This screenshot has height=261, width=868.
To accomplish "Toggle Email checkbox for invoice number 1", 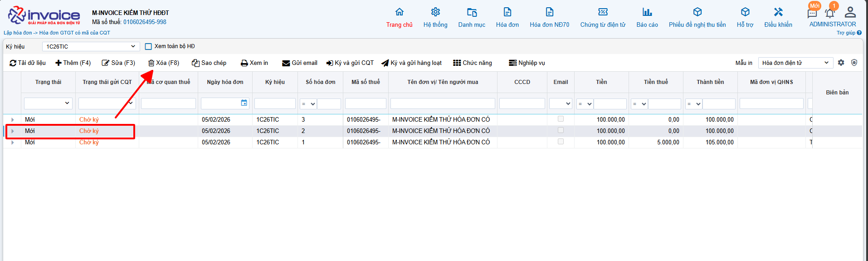I will pos(561,142).
